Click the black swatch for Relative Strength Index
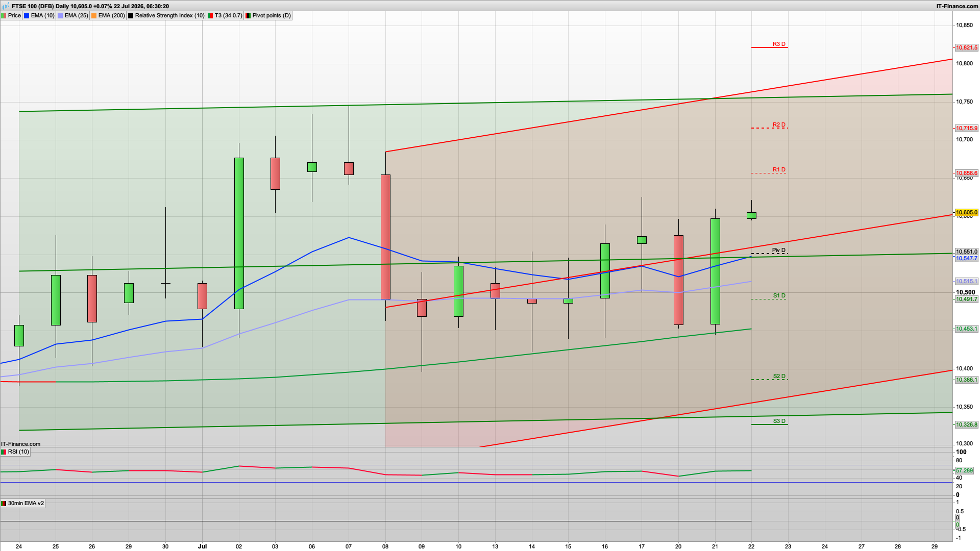The width and height of the screenshot is (980, 551). (x=131, y=16)
